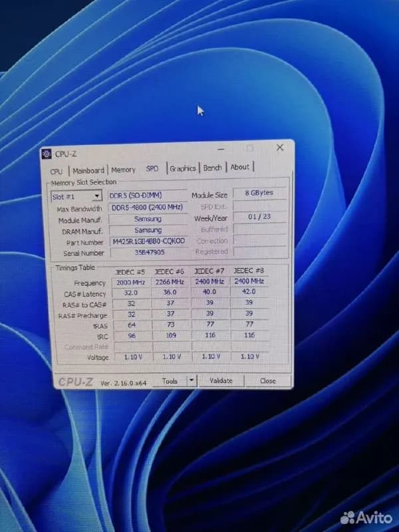This screenshot has height=532, width=399.
Task: Minimize the CPU-Z window
Action: pyautogui.click(x=221, y=149)
